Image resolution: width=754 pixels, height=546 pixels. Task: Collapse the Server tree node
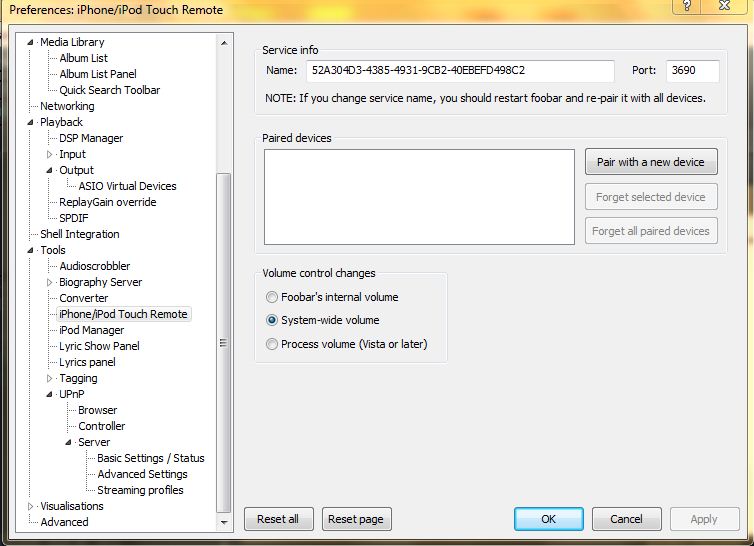click(x=69, y=443)
